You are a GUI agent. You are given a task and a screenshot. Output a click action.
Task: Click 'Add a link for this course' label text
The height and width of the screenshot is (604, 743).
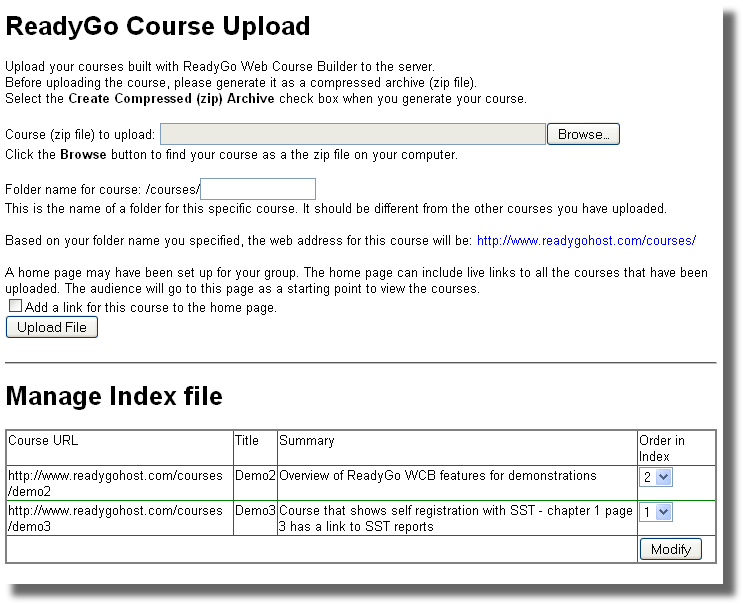pos(151,307)
